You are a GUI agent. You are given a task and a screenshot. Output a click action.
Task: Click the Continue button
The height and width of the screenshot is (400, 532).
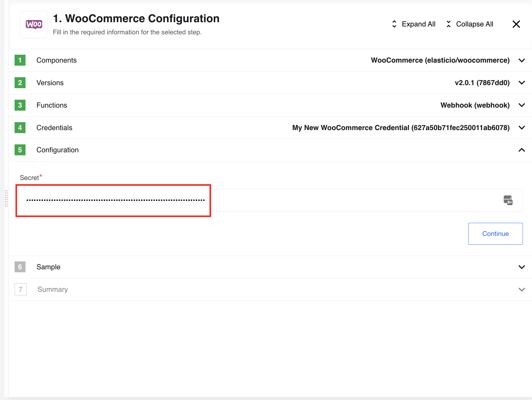(x=495, y=234)
